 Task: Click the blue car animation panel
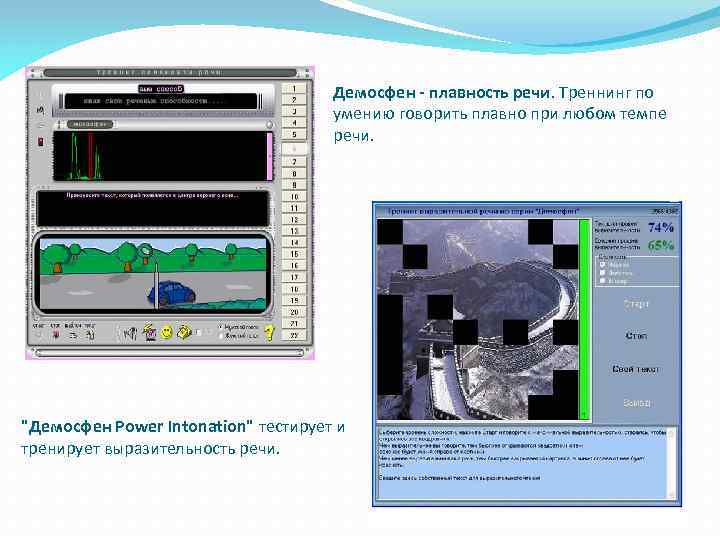153,274
